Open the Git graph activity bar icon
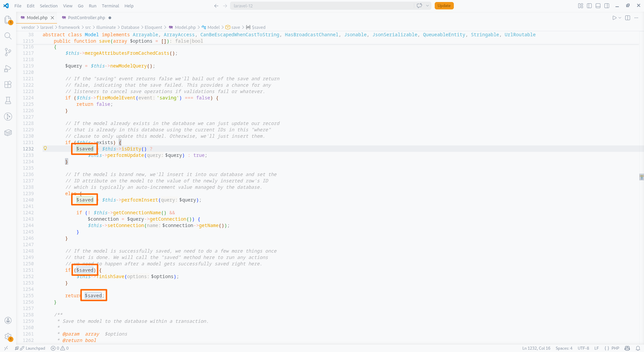644x352 pixels. click(x=8, y=117)
